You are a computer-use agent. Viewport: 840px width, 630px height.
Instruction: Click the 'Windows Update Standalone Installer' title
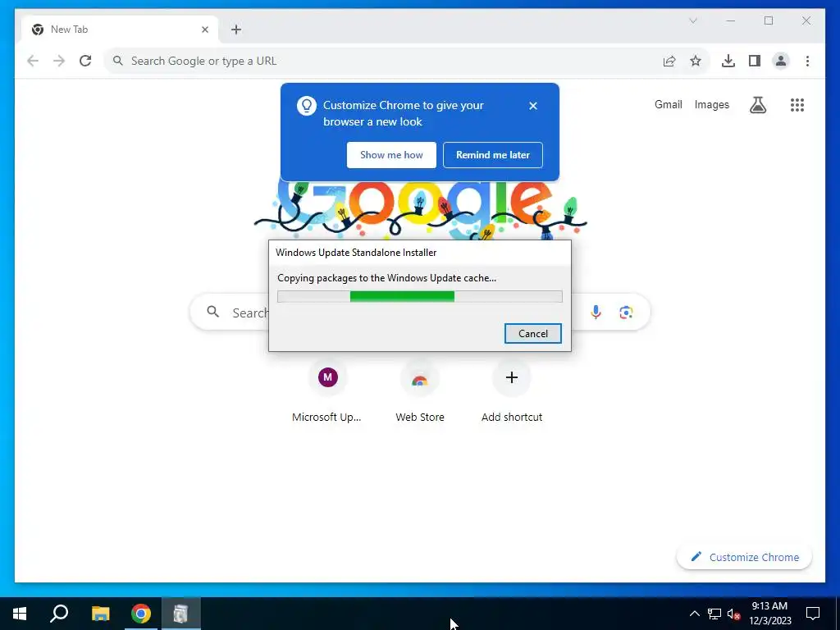[356, 253]
